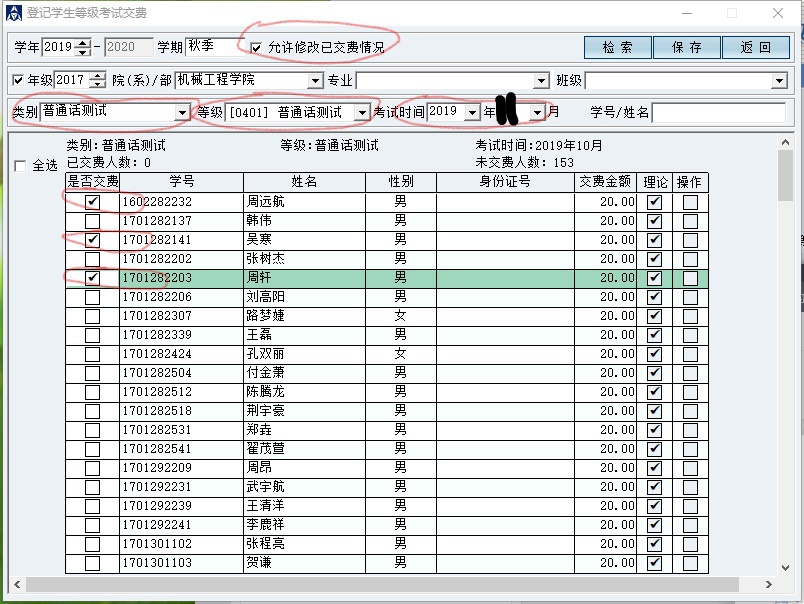Uncheck 理论 checkbox for 周远航
This screenshot has width=804, height=604.
[x=655, y=202]
